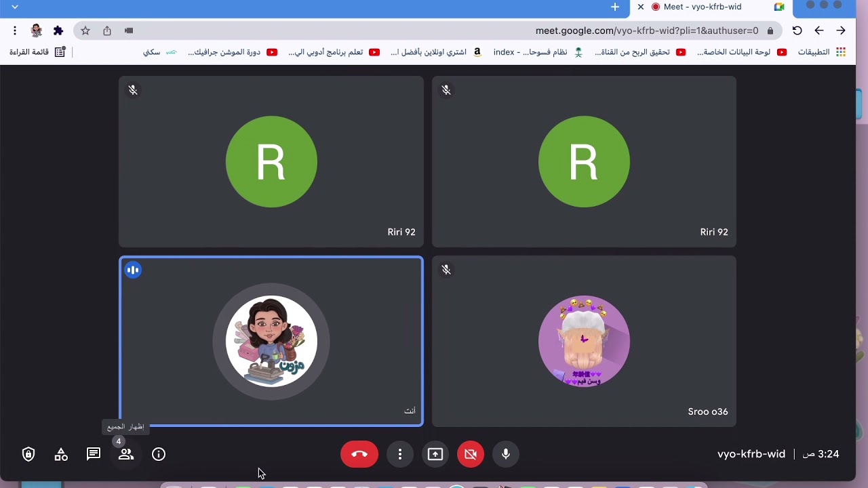Click the speaking indicator on your tile
The height and width of the screenshot is (488, 868).
133,270
